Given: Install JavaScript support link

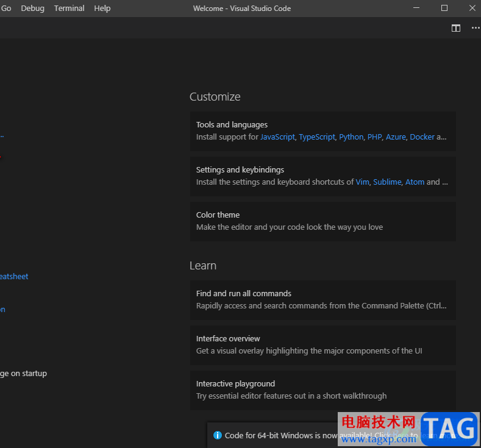Looking at the screenshot, I should (277, 137).
